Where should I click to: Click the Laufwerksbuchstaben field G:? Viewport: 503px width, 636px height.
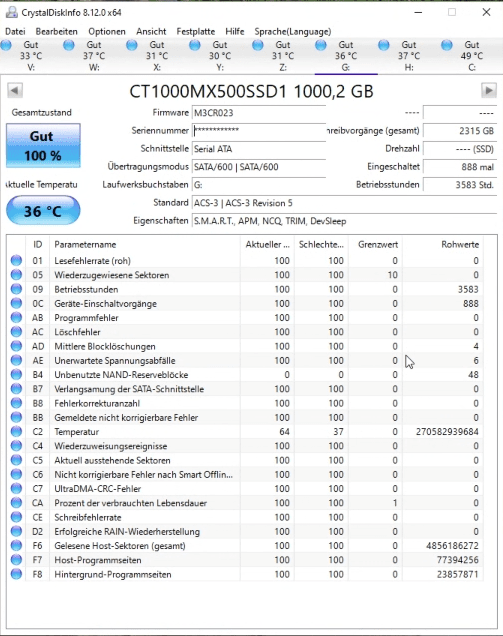pos(259,185)
